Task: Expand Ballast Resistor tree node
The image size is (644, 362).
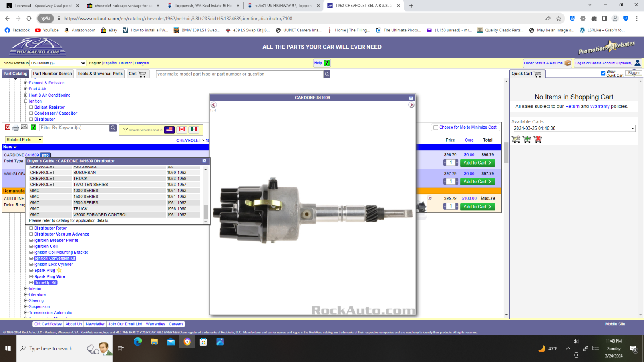Action: tap(31, 107)
